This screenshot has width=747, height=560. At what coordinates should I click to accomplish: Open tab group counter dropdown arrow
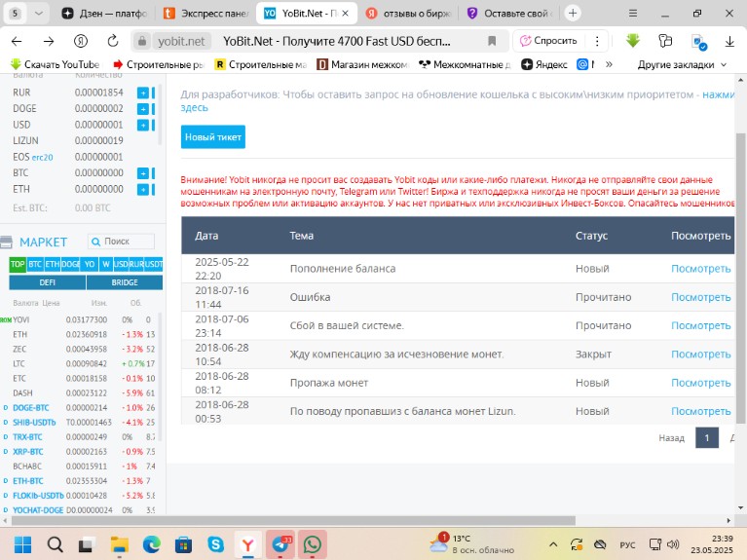point(39,14)
